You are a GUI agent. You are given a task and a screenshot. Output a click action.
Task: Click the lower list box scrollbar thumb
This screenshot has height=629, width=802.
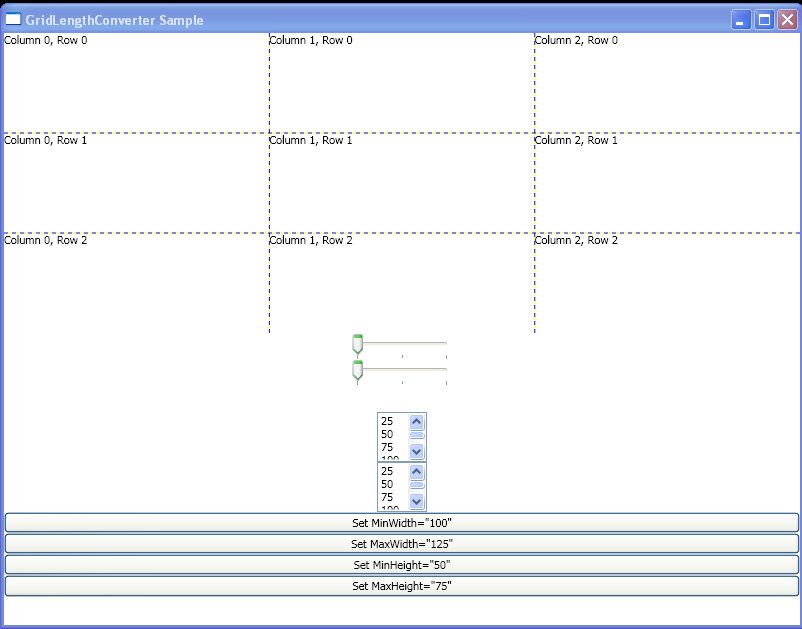417,485
